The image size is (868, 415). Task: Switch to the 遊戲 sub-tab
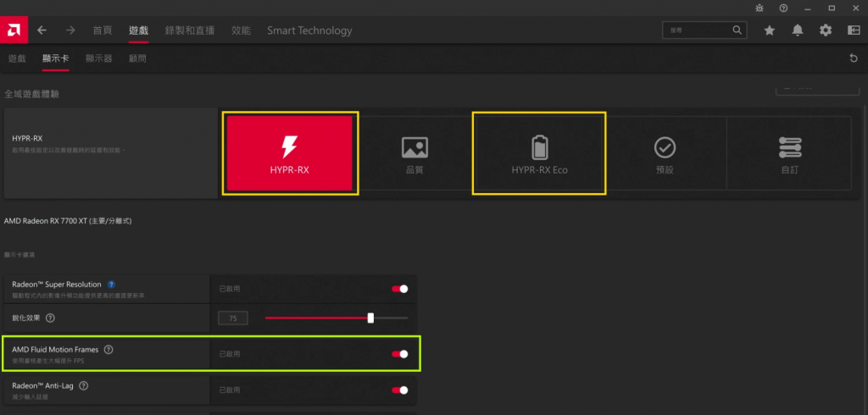click(17, 58)
